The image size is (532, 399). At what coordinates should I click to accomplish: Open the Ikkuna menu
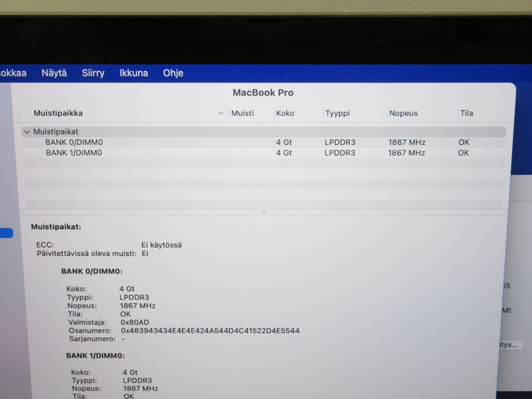(x=134, y=73)
